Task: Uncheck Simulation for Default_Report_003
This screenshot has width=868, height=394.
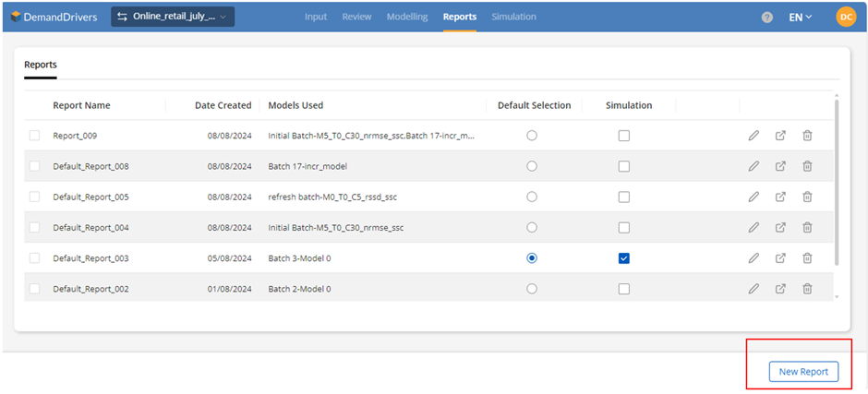Action: click(x=624, y=258)
